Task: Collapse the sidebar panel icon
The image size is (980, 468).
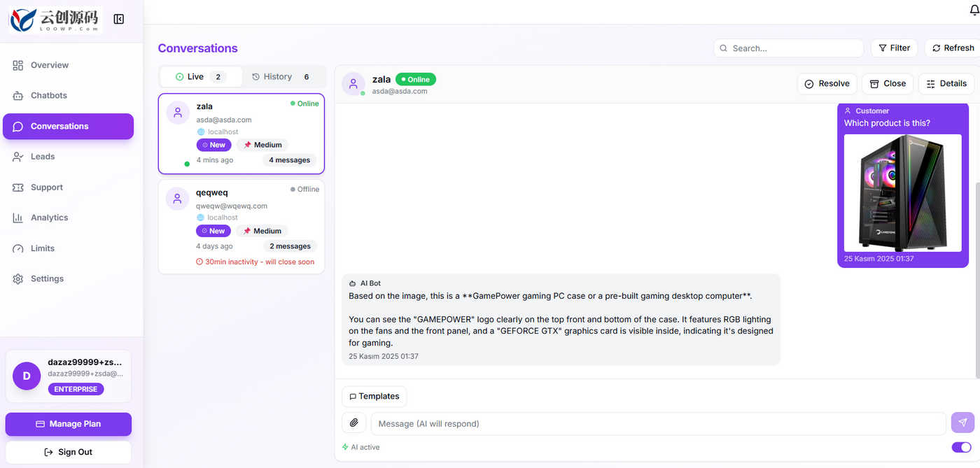Action: click(119, 19)
